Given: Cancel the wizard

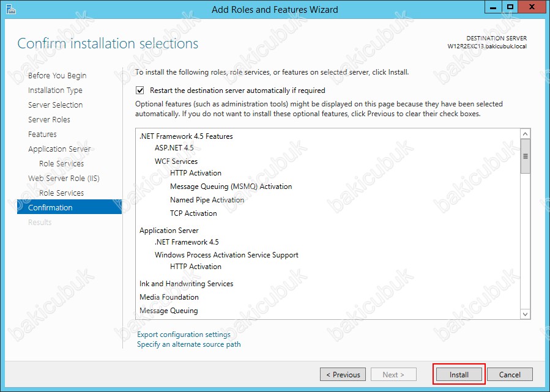Looking at the screenshot, I should coord(510,374).
